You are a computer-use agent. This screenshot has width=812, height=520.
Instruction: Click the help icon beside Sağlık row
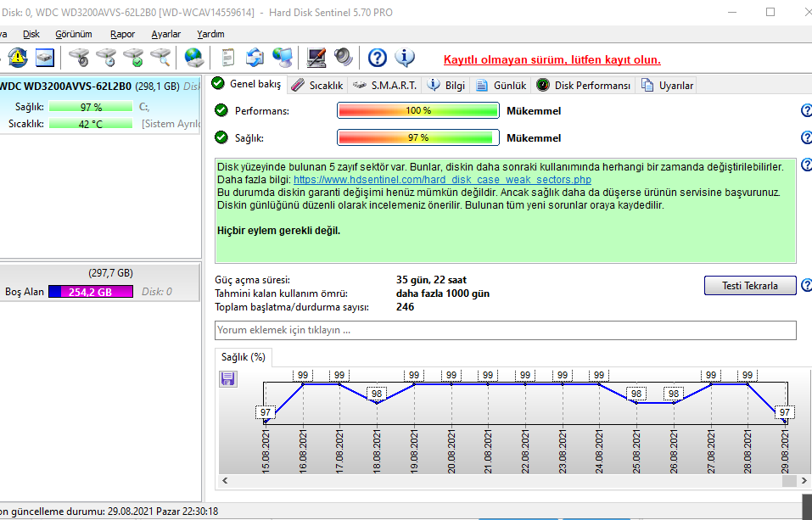click(806, 137)
